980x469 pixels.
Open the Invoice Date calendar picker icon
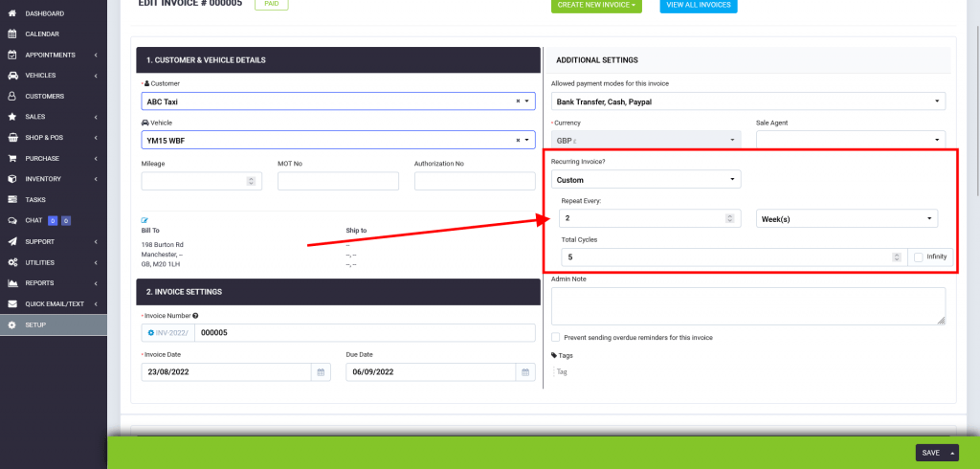point(321,372)
